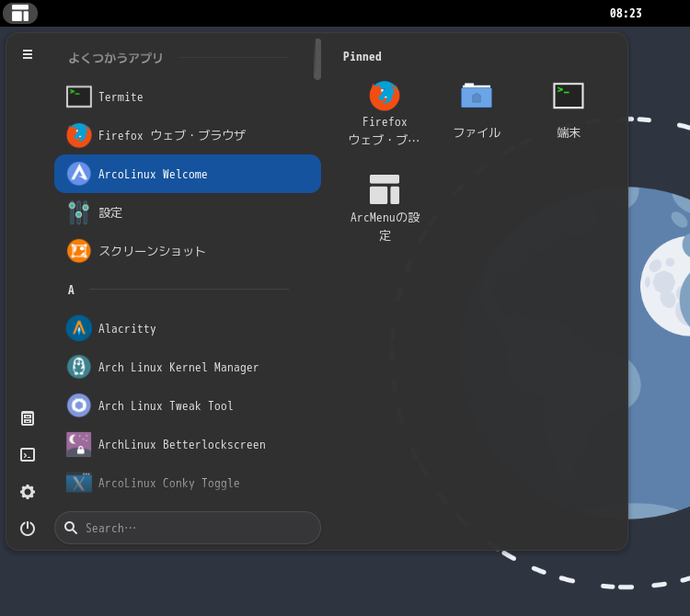Select Firefox ウェブ・ブラウザ list entry label
The width and height of the screenshot is (690, 616).
[172, 135]
